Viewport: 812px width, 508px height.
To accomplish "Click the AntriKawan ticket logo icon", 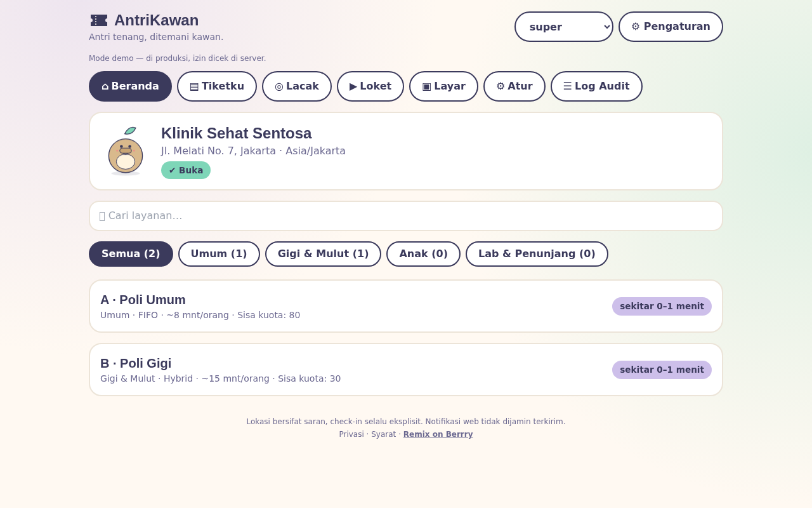I will pos(99,20).
